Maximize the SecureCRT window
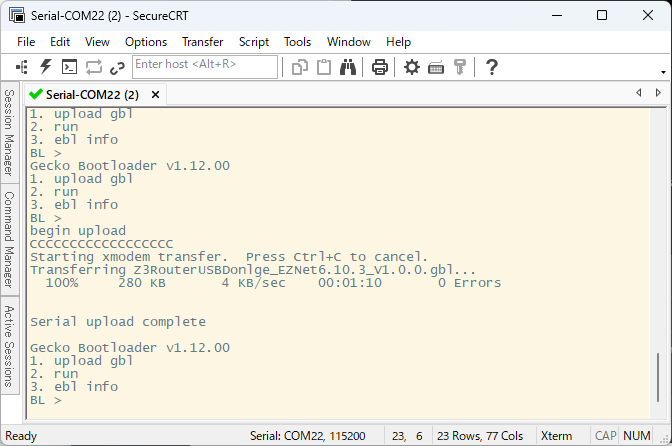 (x=602, y=15)
